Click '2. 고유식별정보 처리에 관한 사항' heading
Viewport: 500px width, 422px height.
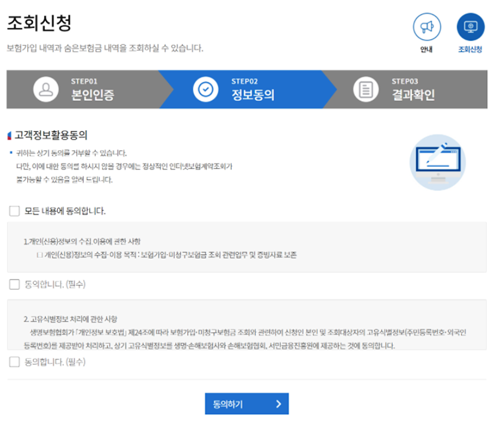(70, 319)
